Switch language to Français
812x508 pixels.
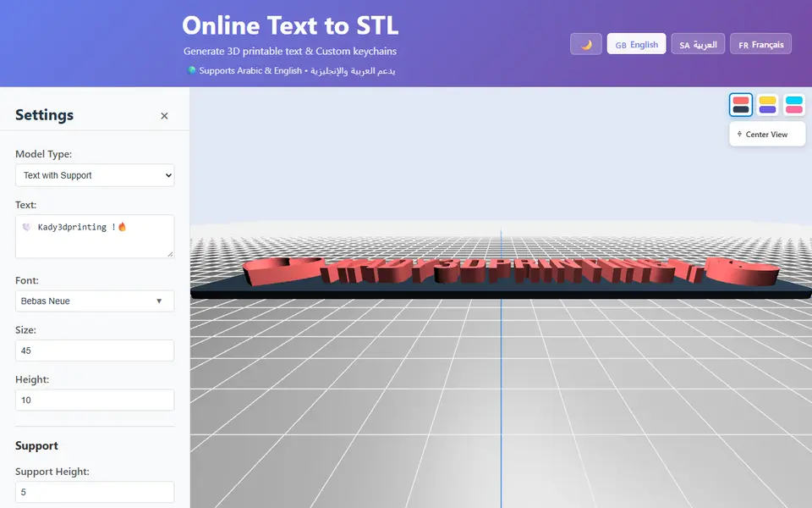tap(760, 44)
